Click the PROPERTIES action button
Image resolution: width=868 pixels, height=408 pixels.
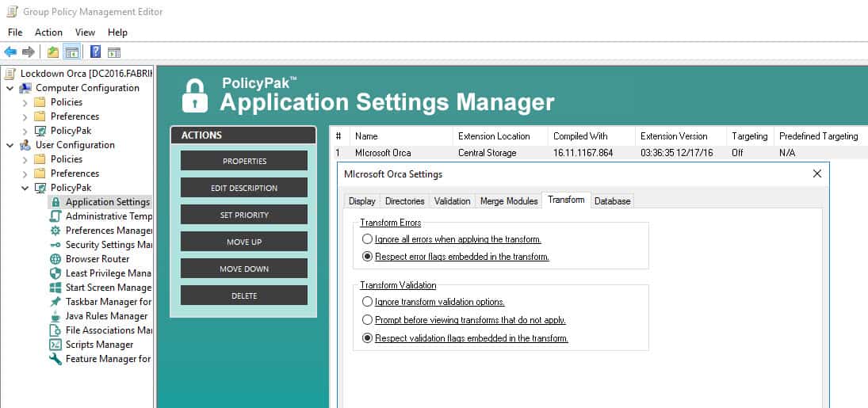pos(244,161)
